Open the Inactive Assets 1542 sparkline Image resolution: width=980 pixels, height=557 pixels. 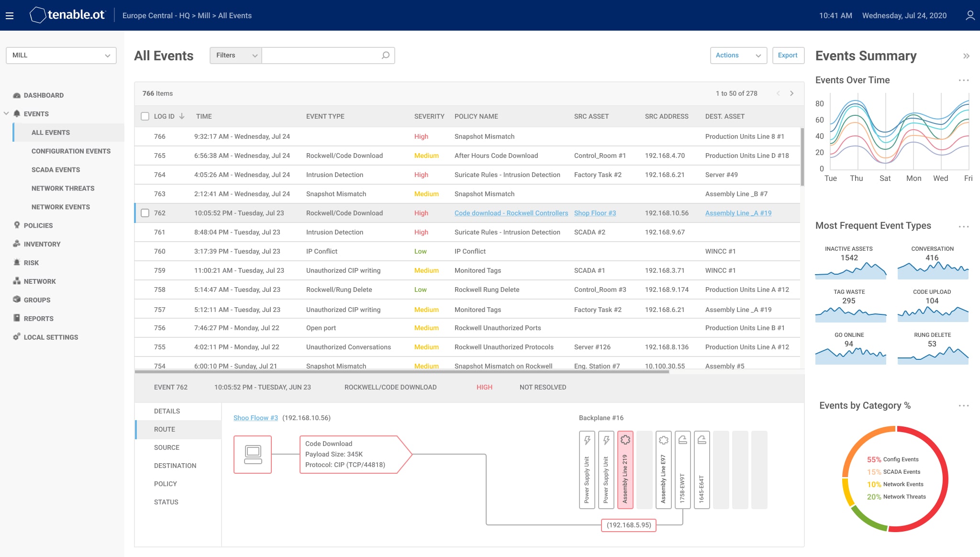(851, 271)
